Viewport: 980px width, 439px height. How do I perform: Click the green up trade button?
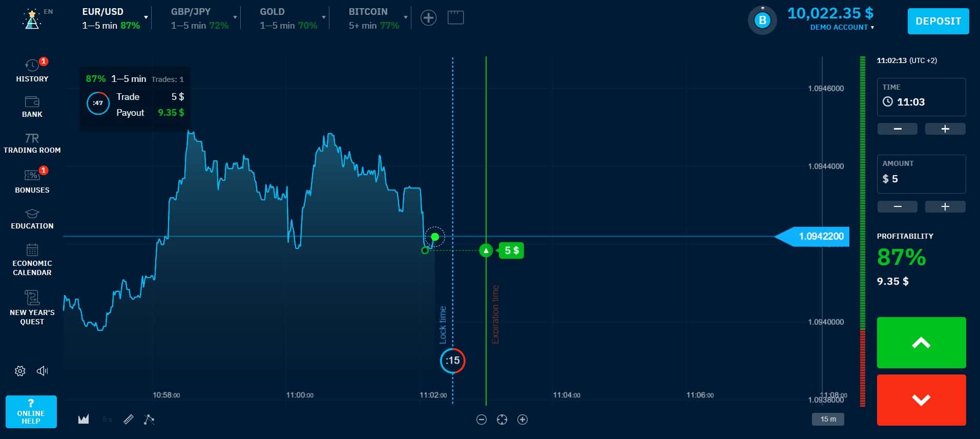coord(921,343)
